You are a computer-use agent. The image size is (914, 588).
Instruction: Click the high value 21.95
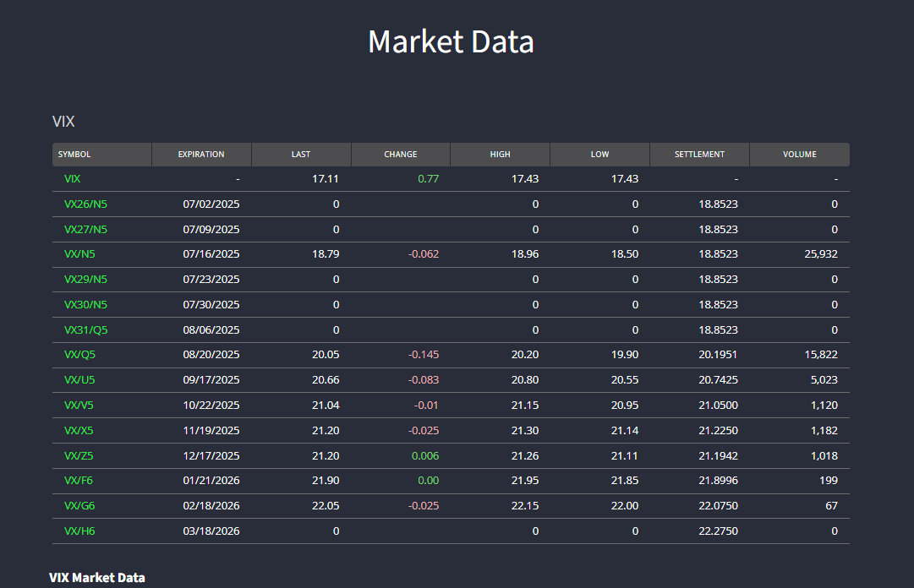(x=524, y=481)
